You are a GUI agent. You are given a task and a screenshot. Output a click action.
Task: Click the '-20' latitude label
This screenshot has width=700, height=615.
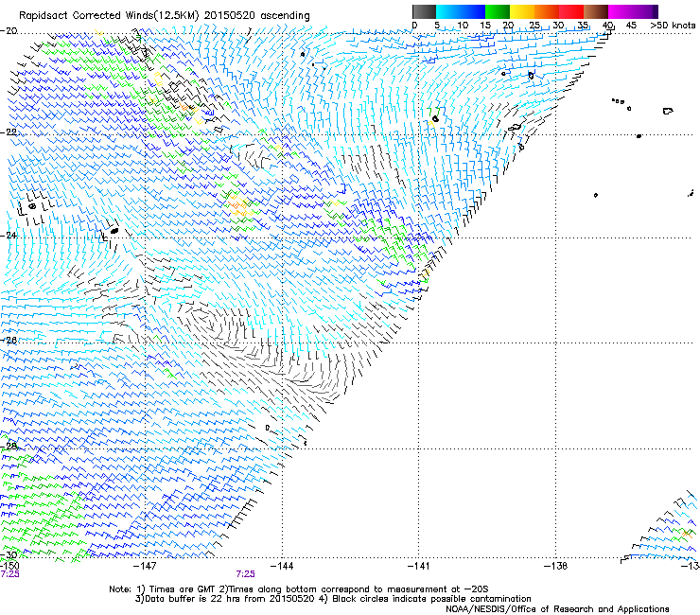(x=9, y=31)
